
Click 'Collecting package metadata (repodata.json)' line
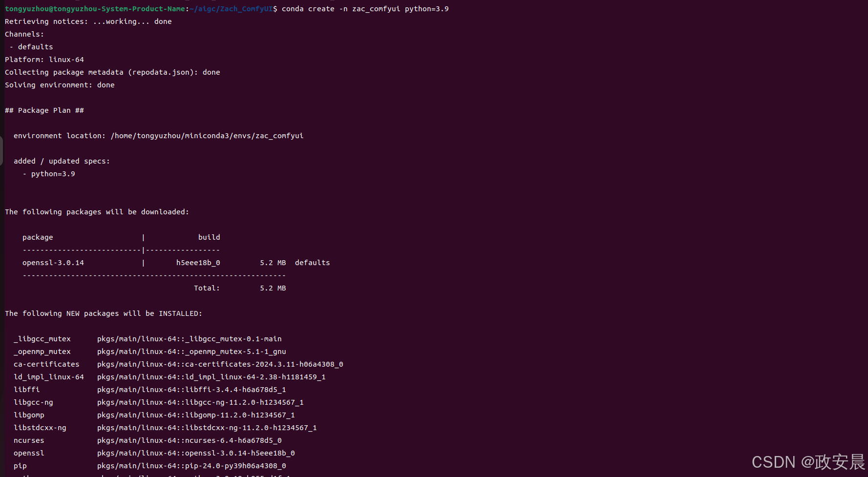click(112, 72)
